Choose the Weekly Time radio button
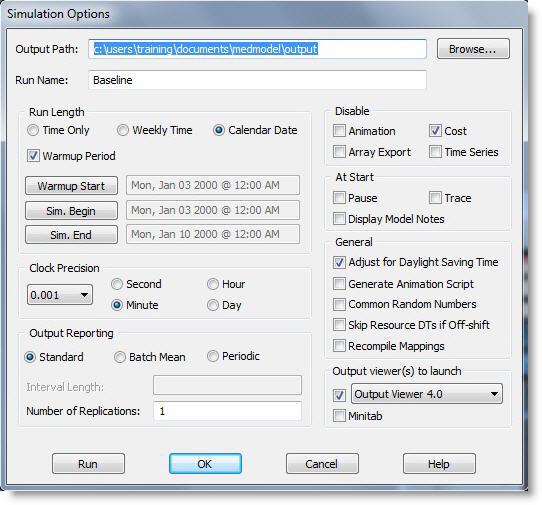Image resolution: width=542 pixels, height=505 pixels. (x=123, y=130)
